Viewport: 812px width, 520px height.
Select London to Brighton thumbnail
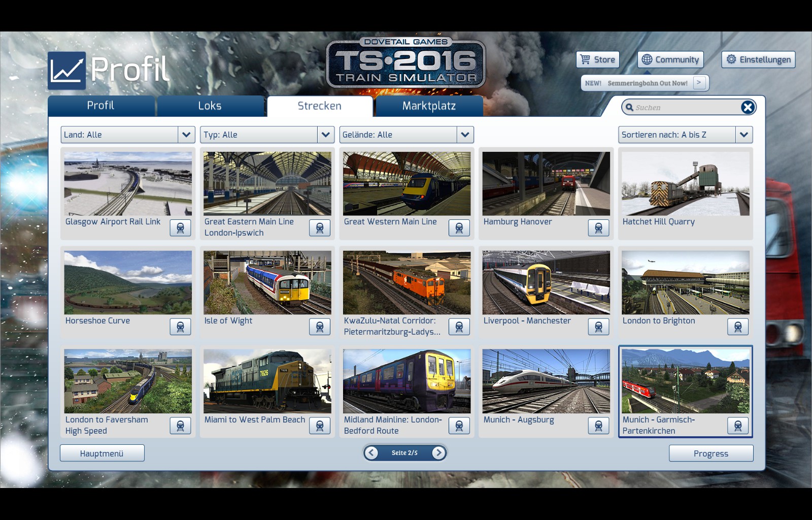686,282
